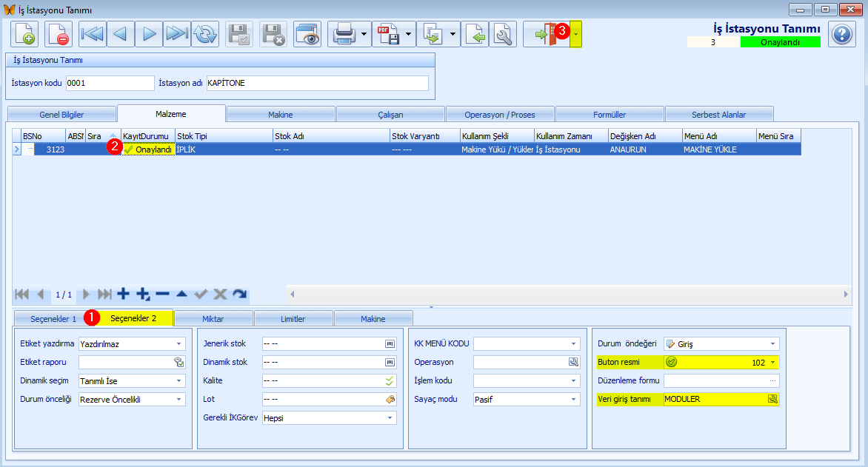Viewport: 868px width, 467px height.
Task: Click the Düzenleme formu ellipsis button
Action: [x=772, y=380]
